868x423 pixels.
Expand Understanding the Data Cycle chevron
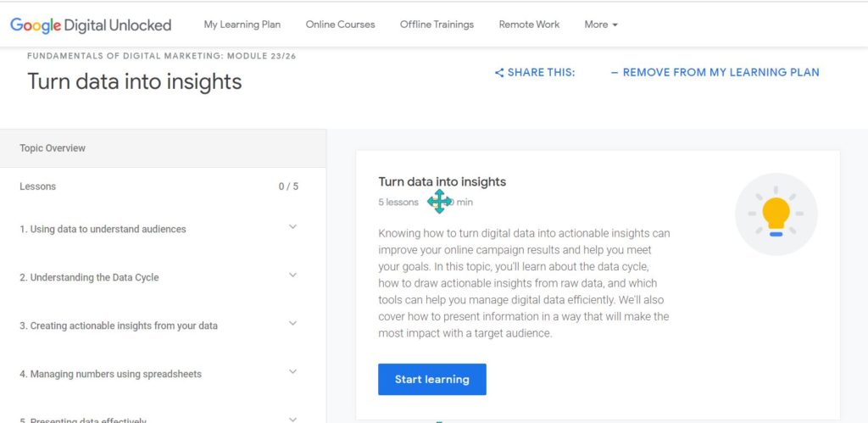pos(292,275)
